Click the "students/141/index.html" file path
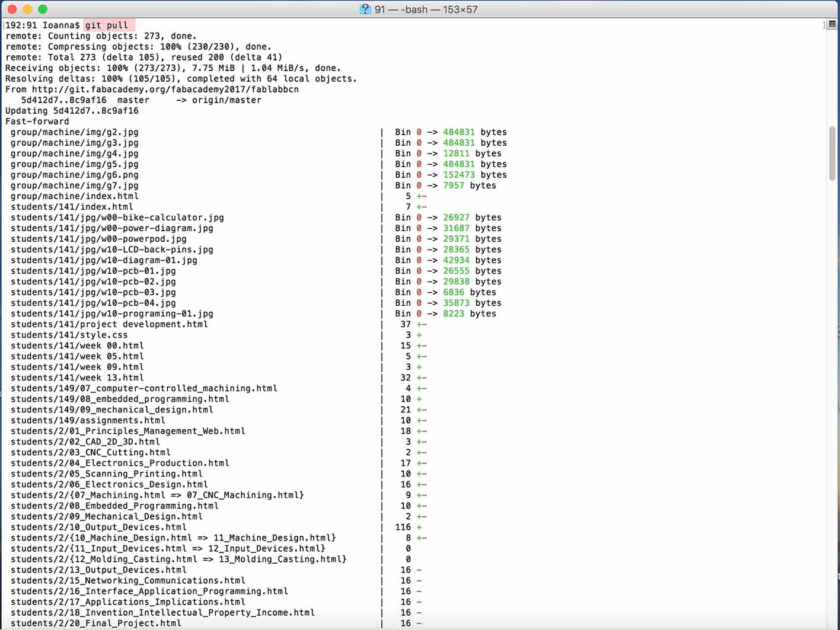The width and height of the screenshot is (840, 630). click(x=72, y=206)
